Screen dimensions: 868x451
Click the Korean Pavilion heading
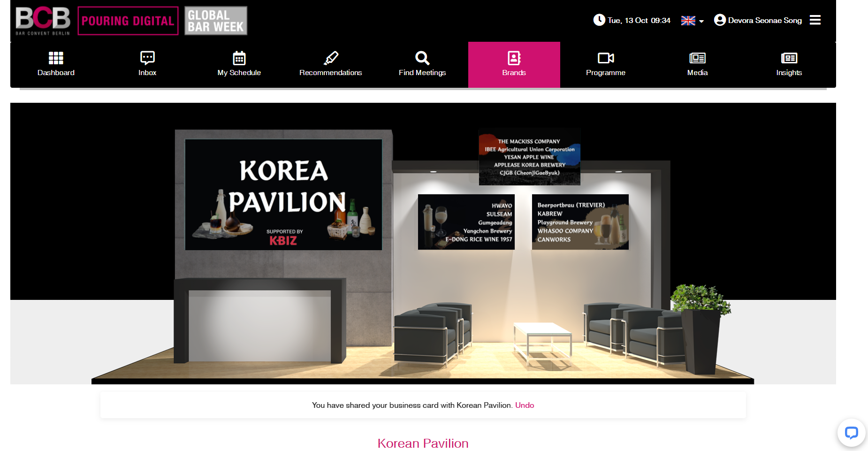pos(423,443)
